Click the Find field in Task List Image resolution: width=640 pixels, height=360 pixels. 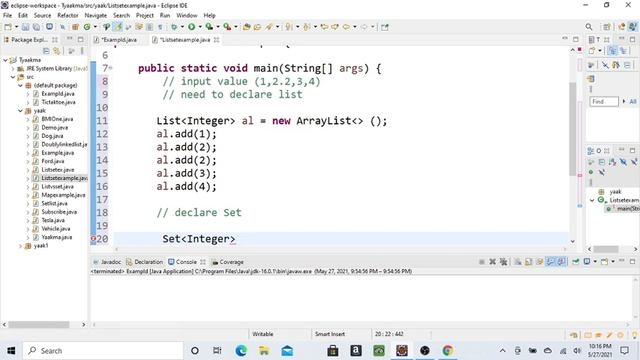click(x=604, y=101)
